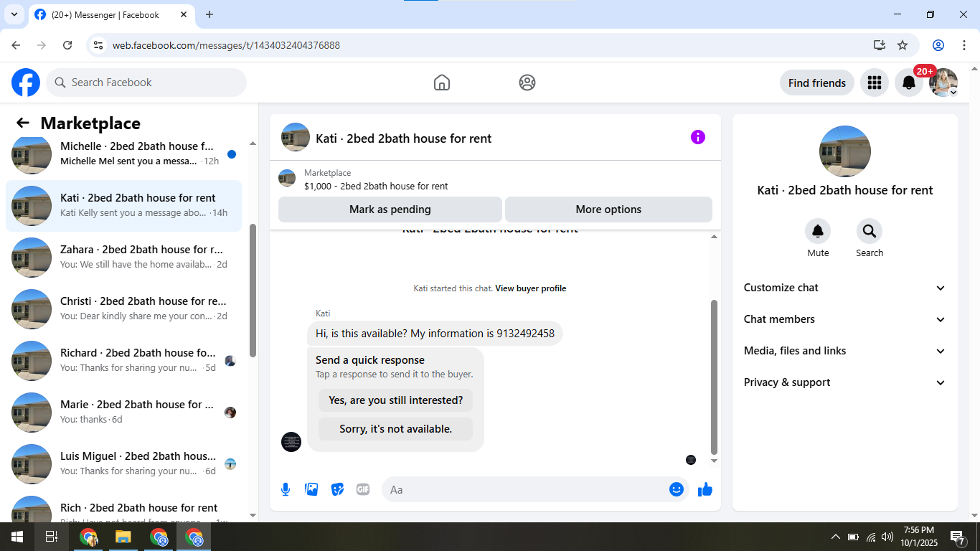Click the sender avatar beside quick responses

291,442
